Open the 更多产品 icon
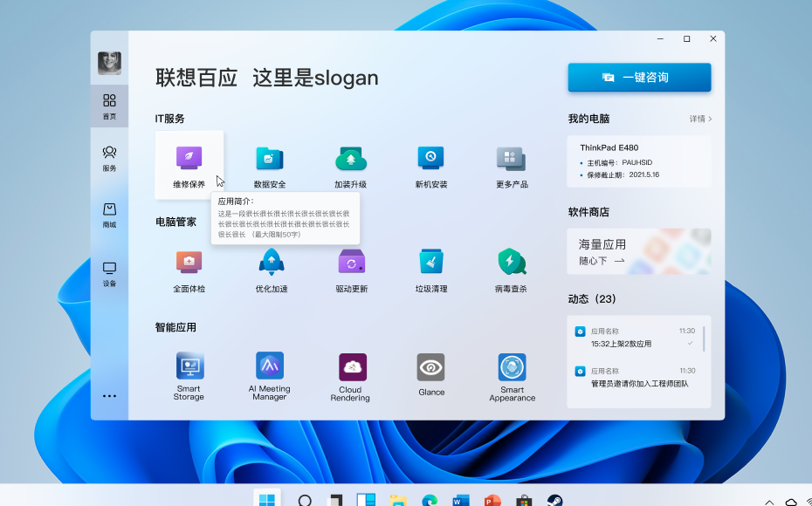 (x=511, y=159)
